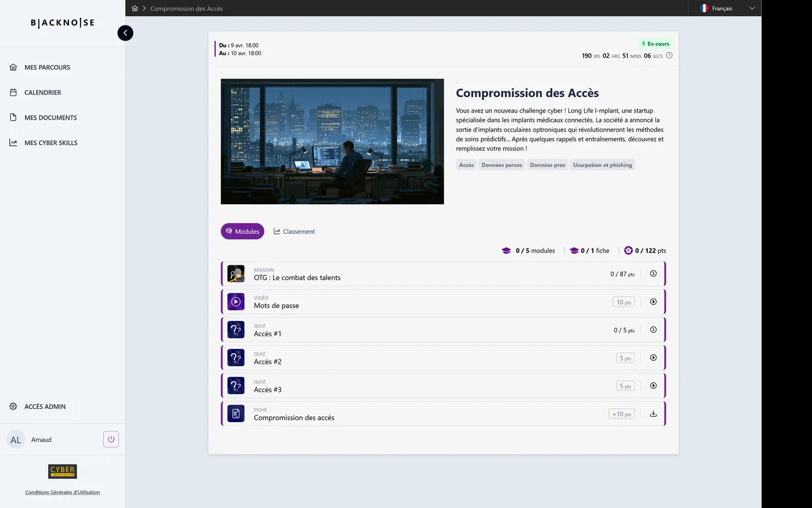This screenshot has width=812, height=508.
Task: Go to home via breadcrumb house icon
Action: [x=135, y=8]
